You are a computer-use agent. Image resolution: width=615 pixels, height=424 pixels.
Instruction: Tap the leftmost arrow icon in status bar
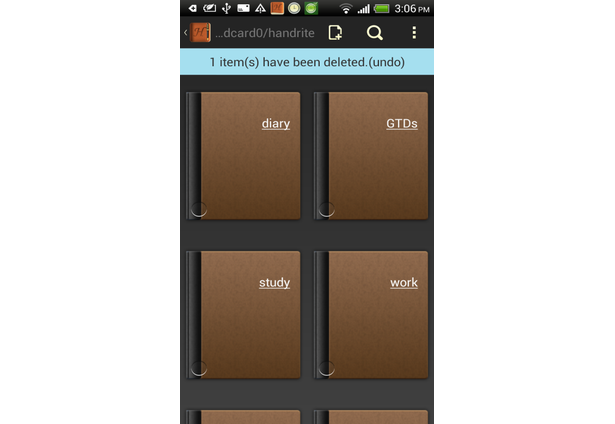tap(193, 8)
